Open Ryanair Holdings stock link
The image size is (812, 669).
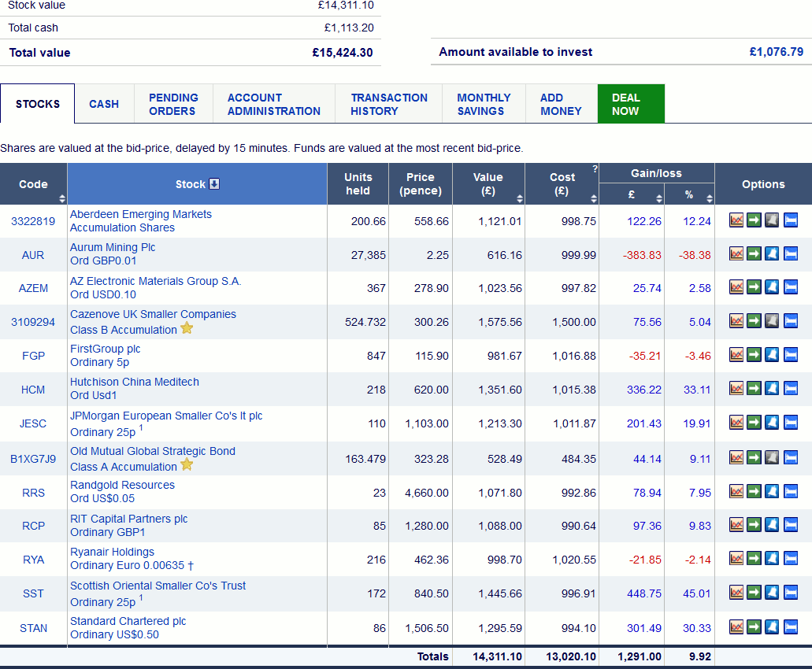tap(132, 559)
